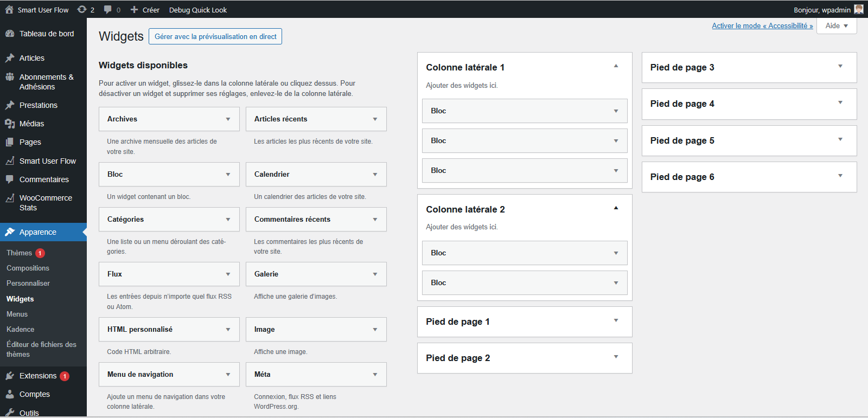Click the Abonnements & Adhésions group icon

10,77
